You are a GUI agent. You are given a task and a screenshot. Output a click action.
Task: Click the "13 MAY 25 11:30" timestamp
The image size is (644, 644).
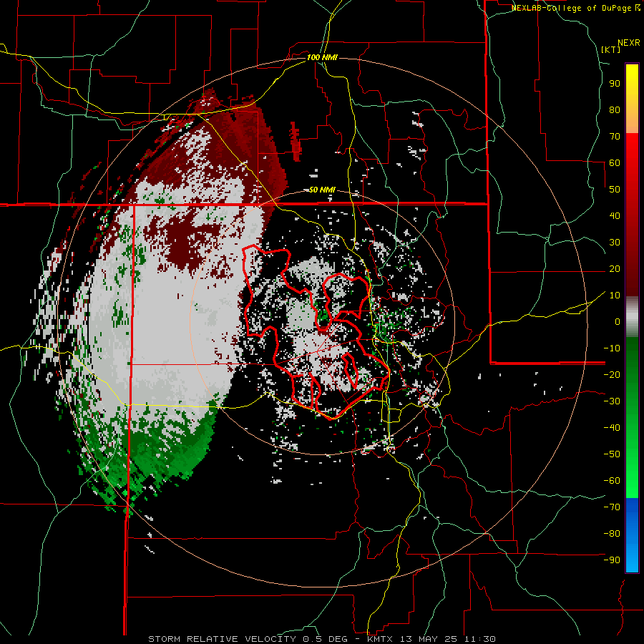(x=448, y=639)
